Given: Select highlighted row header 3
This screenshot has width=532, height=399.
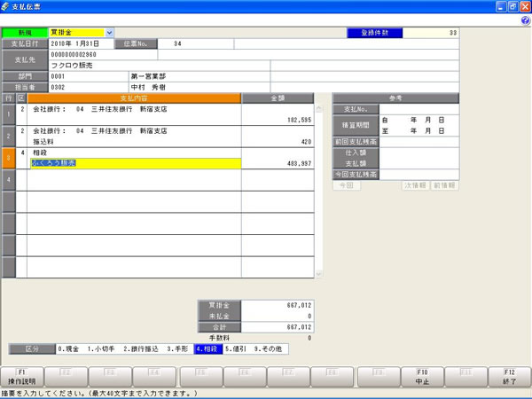Looking at the screenshot, I should click(x=9, y=158).
